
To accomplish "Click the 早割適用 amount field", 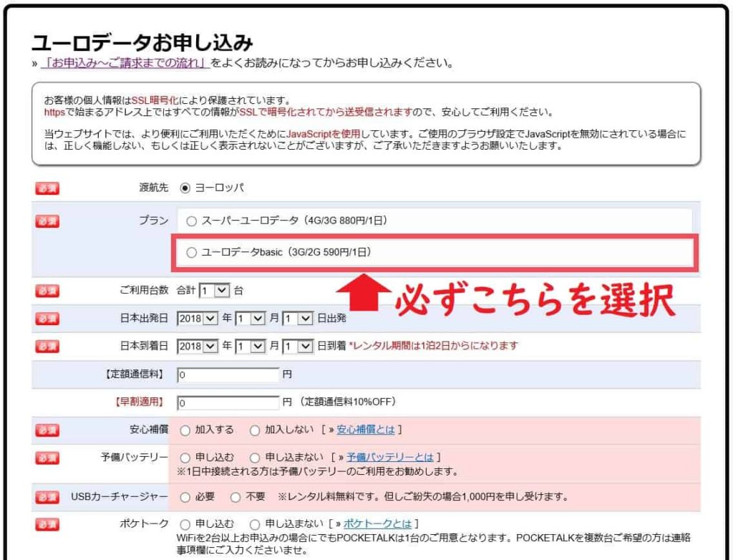I will (x=228, y=402).
